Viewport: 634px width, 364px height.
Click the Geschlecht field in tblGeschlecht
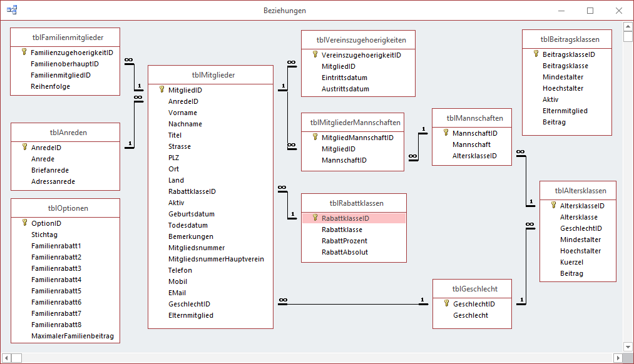click(471, 315)
